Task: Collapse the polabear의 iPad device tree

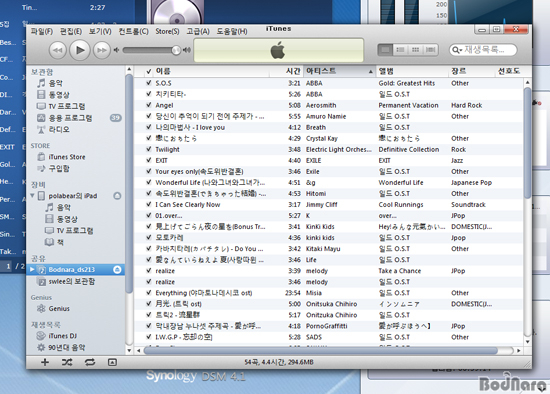Action: 32,195
